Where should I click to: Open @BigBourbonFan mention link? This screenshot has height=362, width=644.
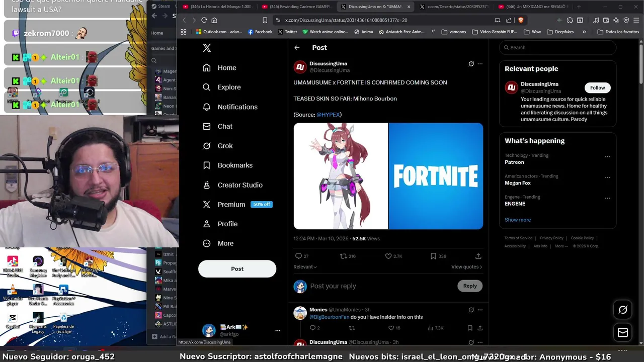click(x=329, y=317)
